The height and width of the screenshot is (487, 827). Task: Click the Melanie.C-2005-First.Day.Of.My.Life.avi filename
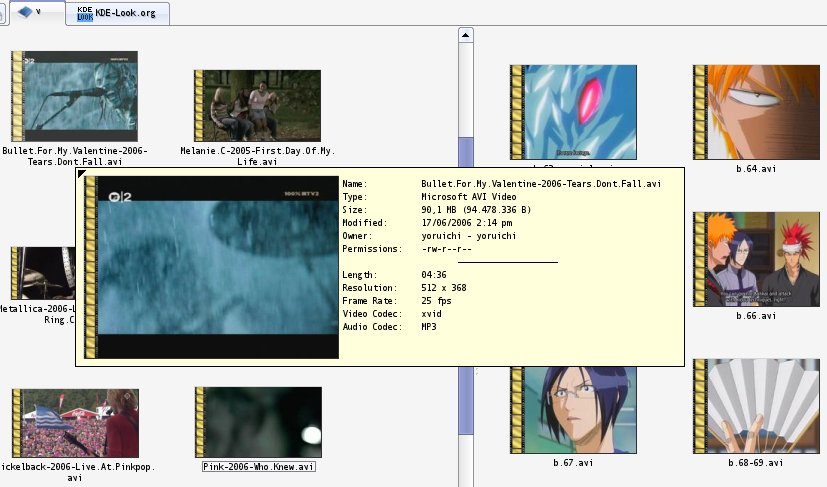(257, 156)
